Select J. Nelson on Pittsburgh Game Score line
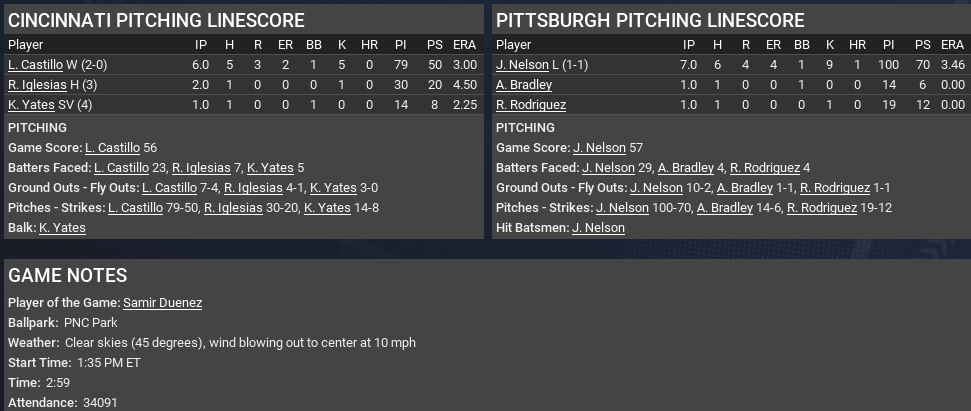971x411 pixels. tap(599, 148)
